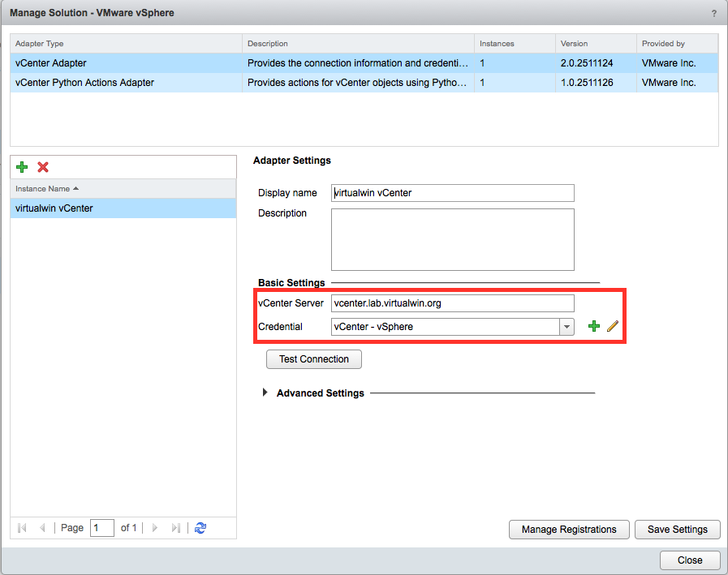Sort by the Instance Name column header

[123, 188]
